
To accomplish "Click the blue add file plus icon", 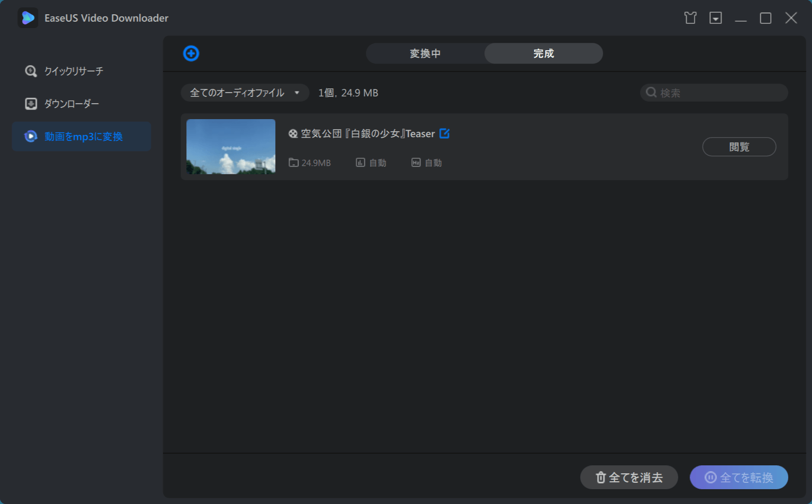I will pyautogui.click(x=191, y=53).
